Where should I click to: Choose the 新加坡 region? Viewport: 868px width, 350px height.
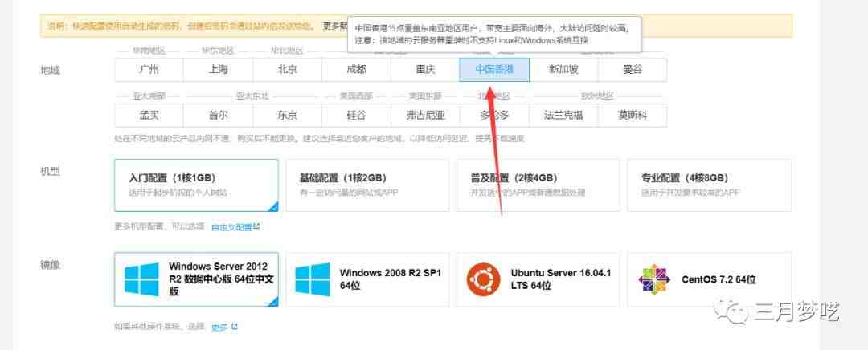[x=563, y=70]
